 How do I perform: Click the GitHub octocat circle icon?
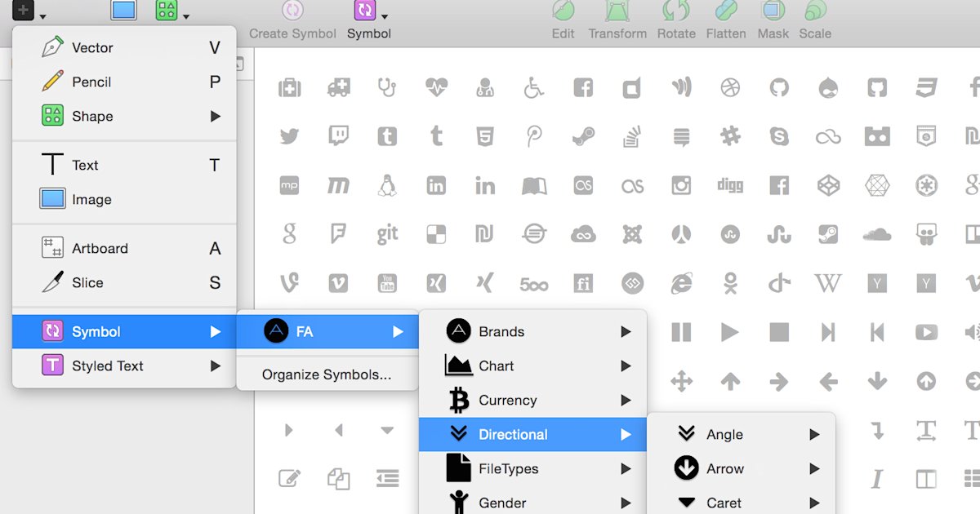779,87
